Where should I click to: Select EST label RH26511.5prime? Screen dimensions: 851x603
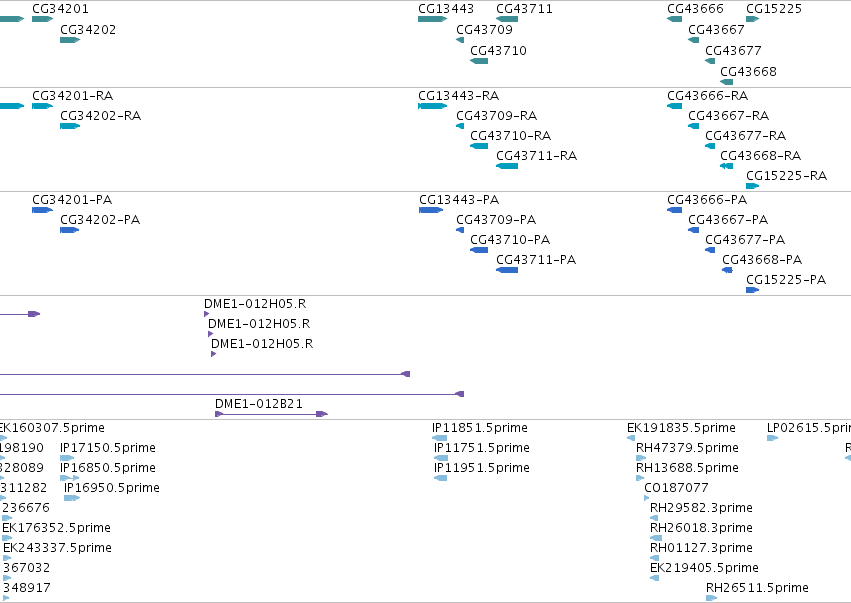[x=757, y=588]
